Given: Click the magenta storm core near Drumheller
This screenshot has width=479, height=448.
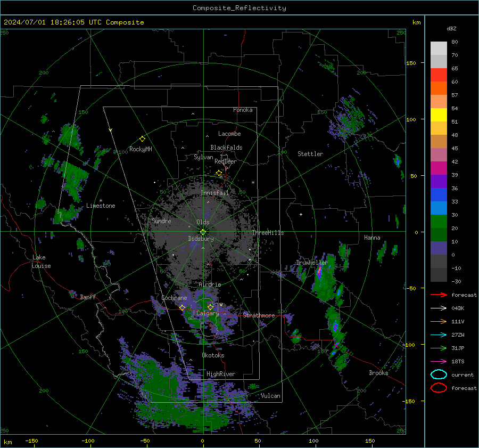Looking at the screenshot, I should pyautogui.click(x=319, y=272).
